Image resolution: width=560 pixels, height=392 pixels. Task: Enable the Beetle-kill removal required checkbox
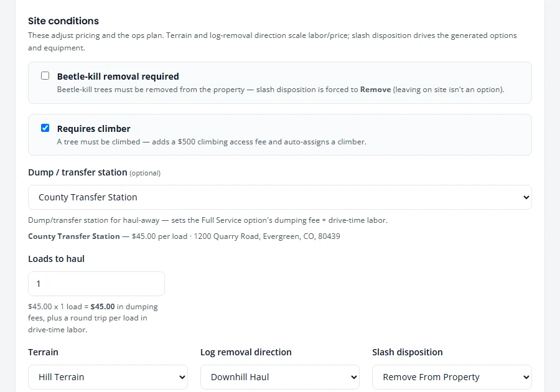45,76
